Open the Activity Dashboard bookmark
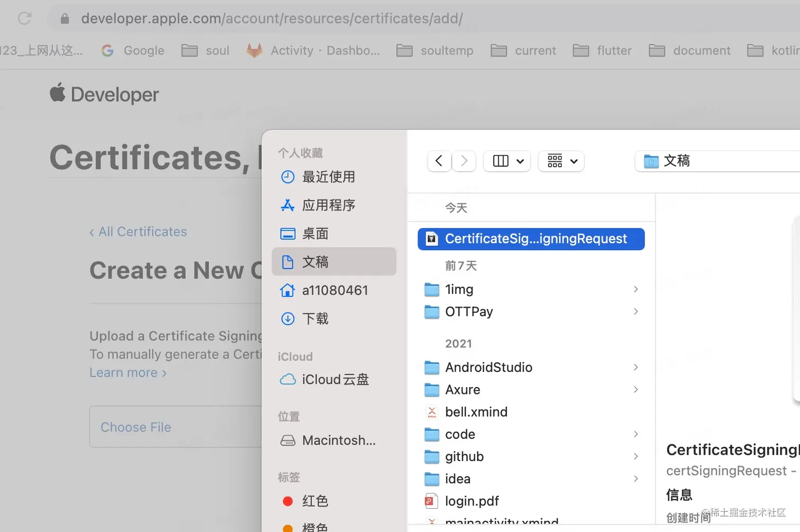Viewport: 800px width, 532px height. [313, 51]
